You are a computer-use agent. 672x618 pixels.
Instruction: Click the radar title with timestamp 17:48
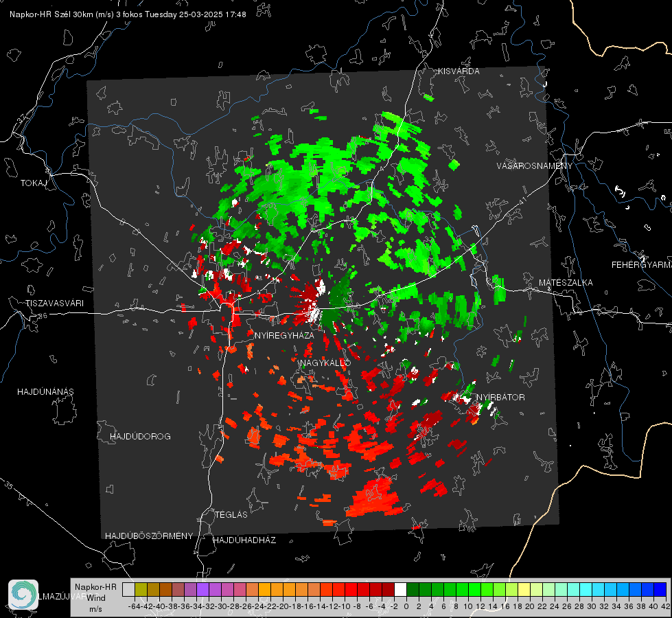(128, 14)
